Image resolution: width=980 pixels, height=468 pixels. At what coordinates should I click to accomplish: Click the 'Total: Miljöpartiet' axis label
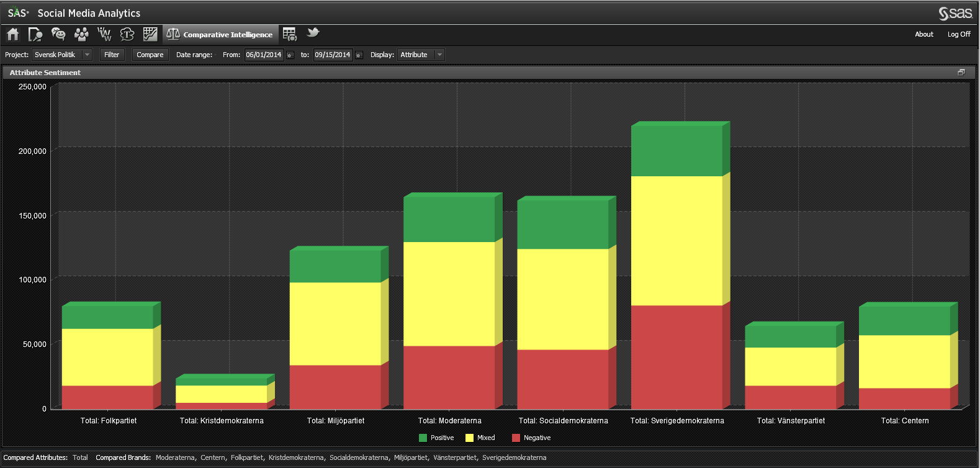336,421
